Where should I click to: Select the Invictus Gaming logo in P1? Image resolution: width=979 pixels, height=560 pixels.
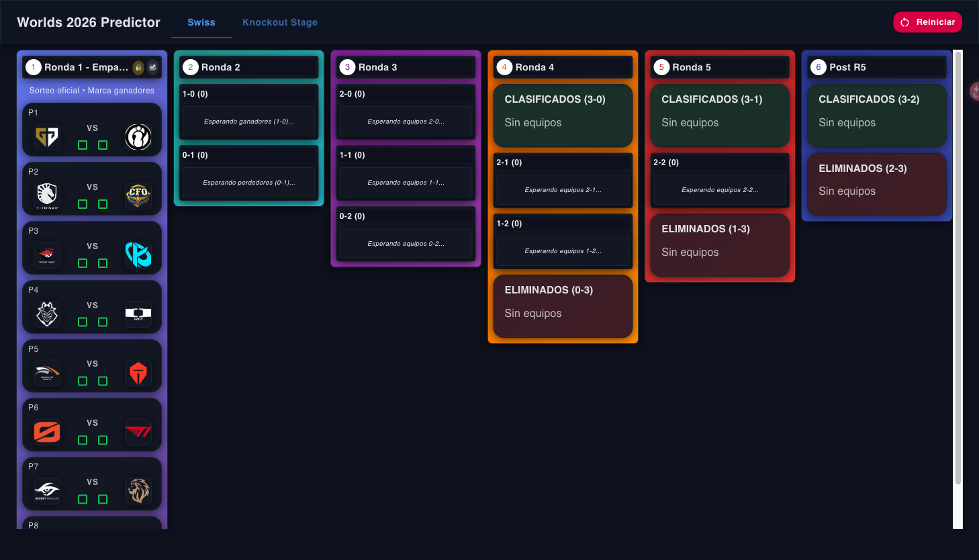click(138, 137)
